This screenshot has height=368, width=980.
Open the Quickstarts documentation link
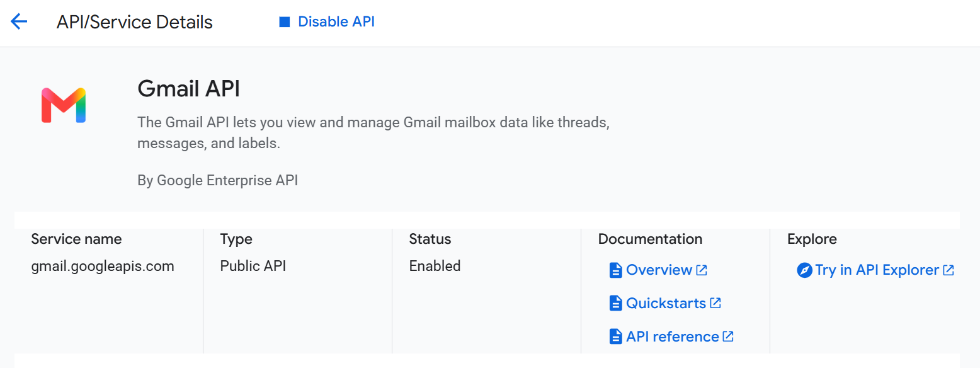coord(666,304)
